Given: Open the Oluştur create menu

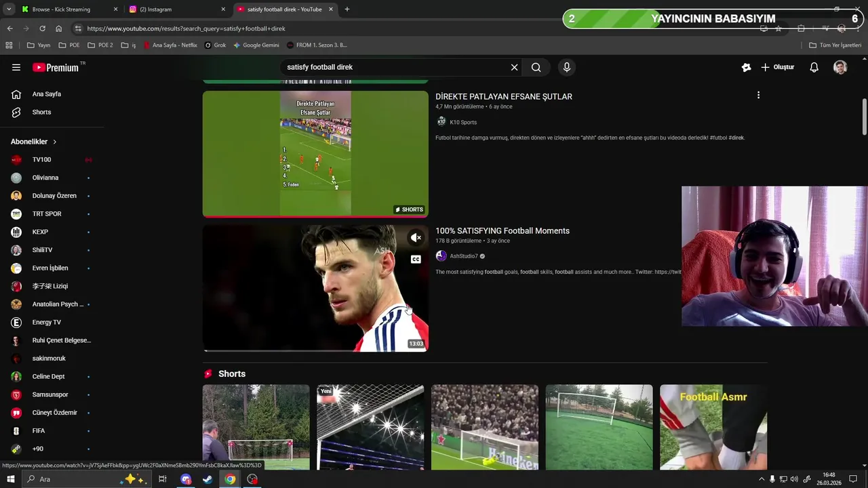Looking at the screenshot, I should pyautogui.click(x=777, y=67).
